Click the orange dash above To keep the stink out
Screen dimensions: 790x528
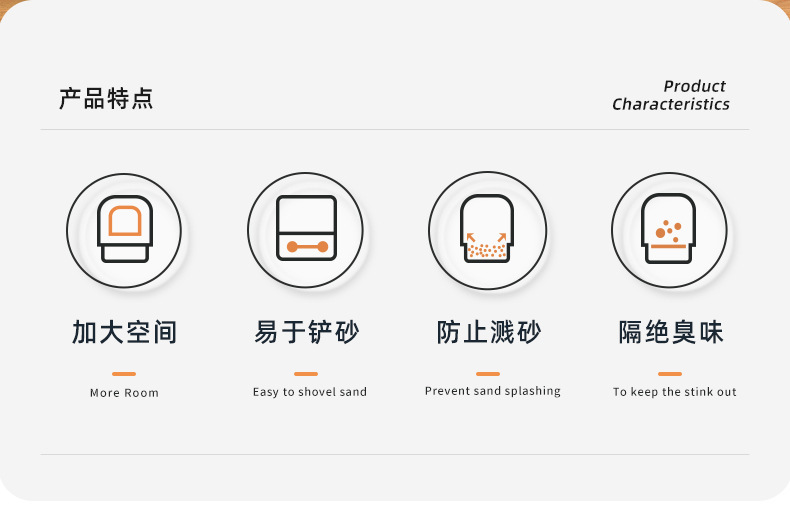[670, 374]
